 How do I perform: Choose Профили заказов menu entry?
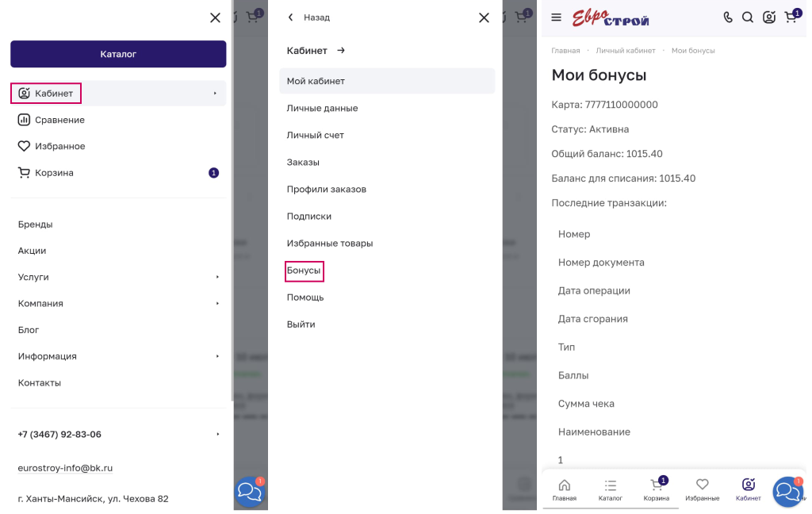point(326,189)
